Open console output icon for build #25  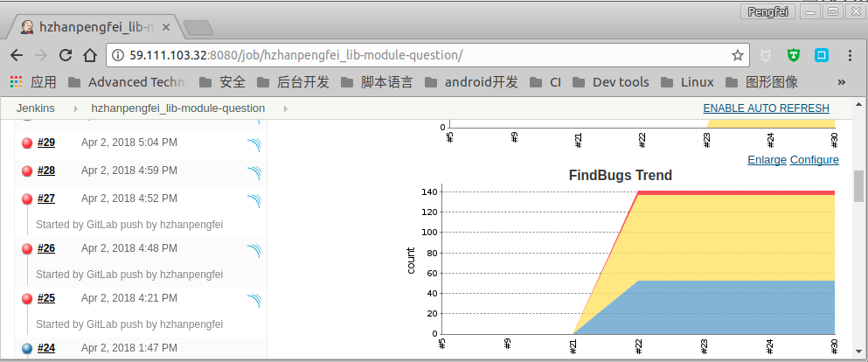[254, 300]
